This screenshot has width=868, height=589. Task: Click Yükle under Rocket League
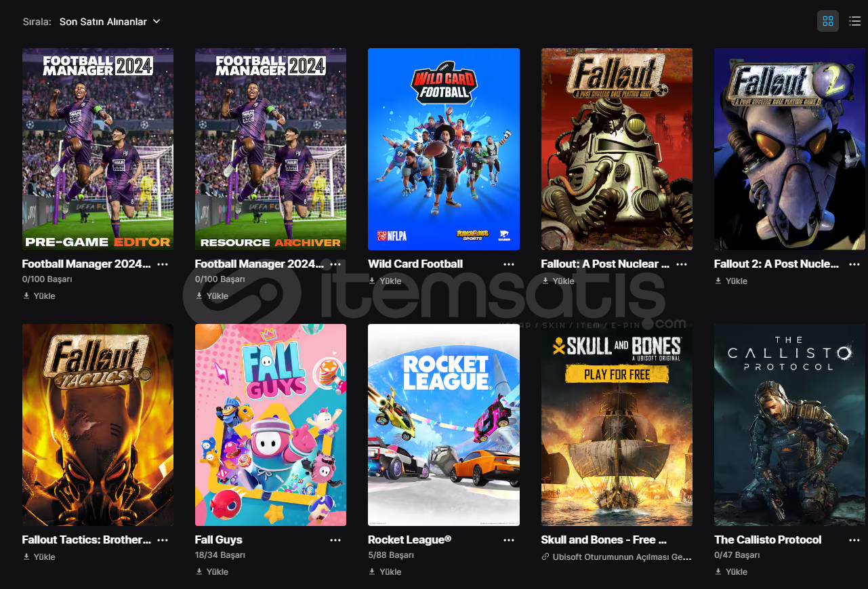(x=385, y=571)
